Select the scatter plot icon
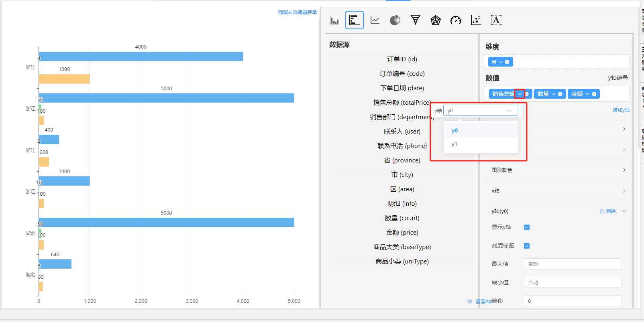The width and height of the screenshot is (644, 322). [476, 20]
